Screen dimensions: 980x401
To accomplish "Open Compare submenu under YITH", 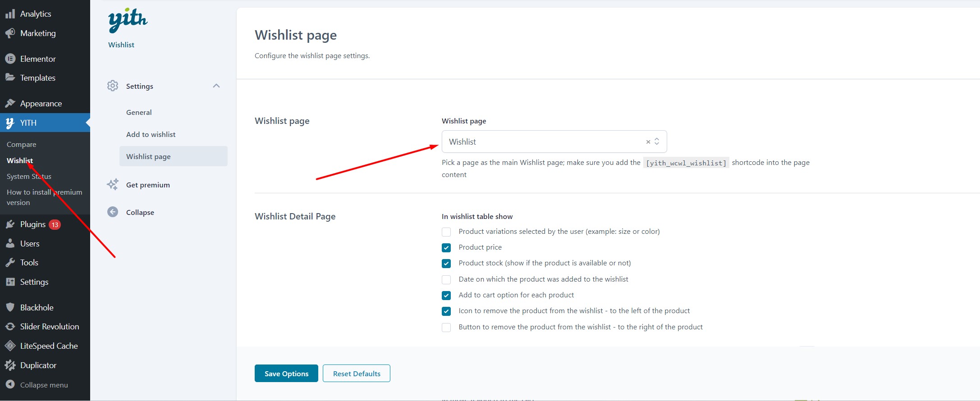I will coord(22,145).
